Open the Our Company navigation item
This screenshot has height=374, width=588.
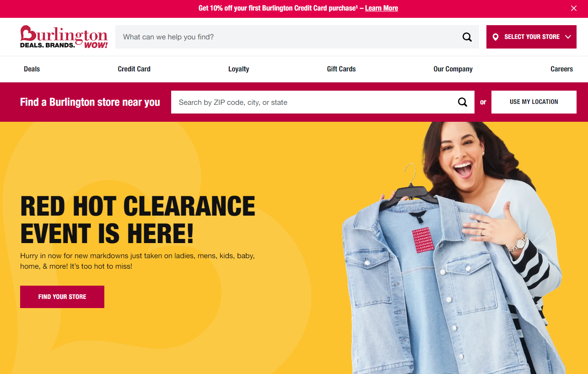(x=453, y=69)
